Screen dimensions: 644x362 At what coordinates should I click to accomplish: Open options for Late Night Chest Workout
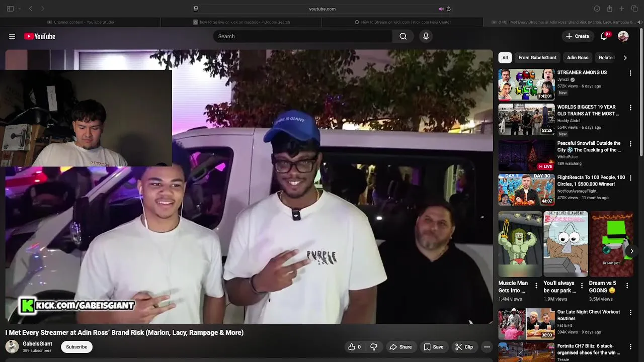pyautogui.click(x=630, y=313)
